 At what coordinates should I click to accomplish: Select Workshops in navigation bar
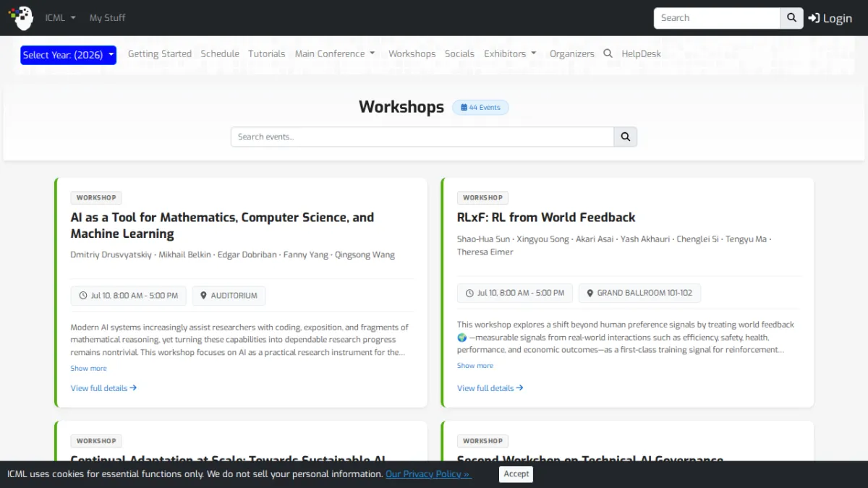(412, 53)
